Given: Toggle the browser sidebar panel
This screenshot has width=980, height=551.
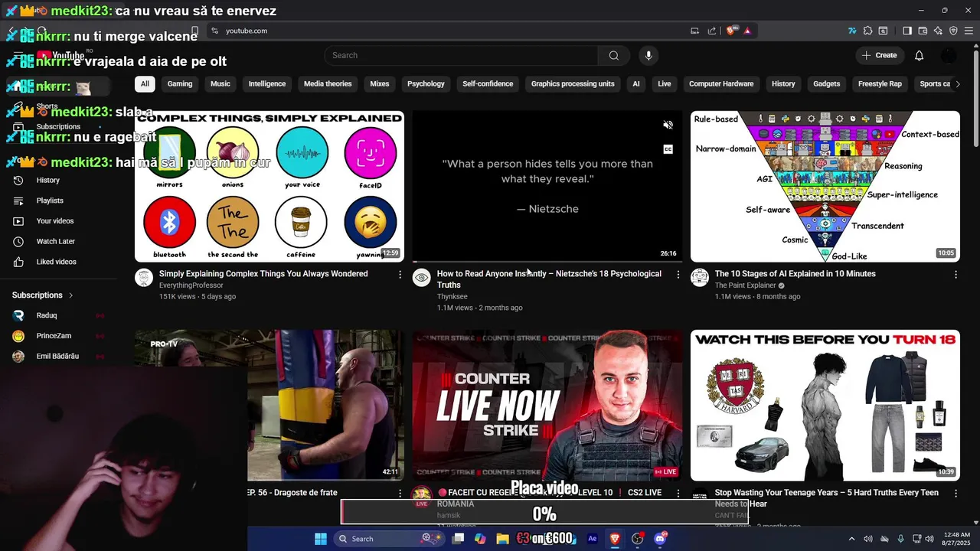Looking at the screenshot, I should (x=907, y=31).
